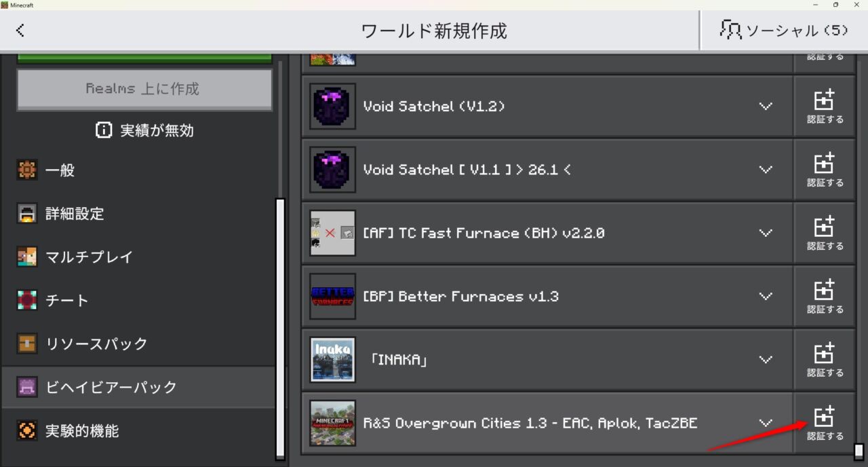Expand [AF] TC Fast Furnace details

[x=766, y=233]
